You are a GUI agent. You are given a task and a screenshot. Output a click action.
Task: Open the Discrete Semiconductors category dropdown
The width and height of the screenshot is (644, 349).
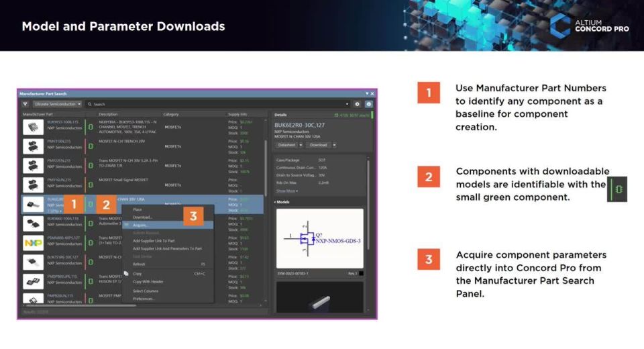58,105
